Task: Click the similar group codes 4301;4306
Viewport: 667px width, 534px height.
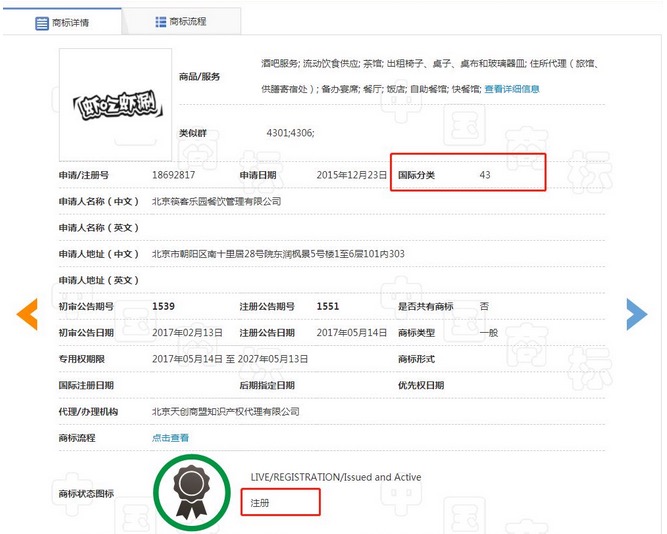Action: coord(290,133)
